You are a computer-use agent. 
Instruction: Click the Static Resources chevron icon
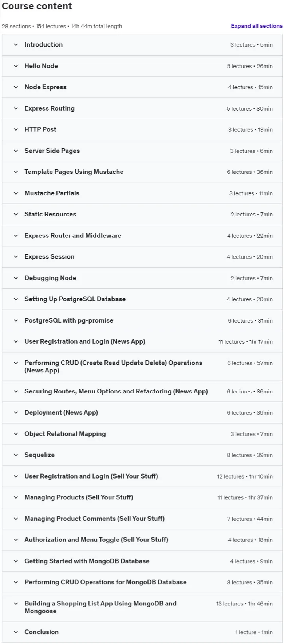(16, 214)
